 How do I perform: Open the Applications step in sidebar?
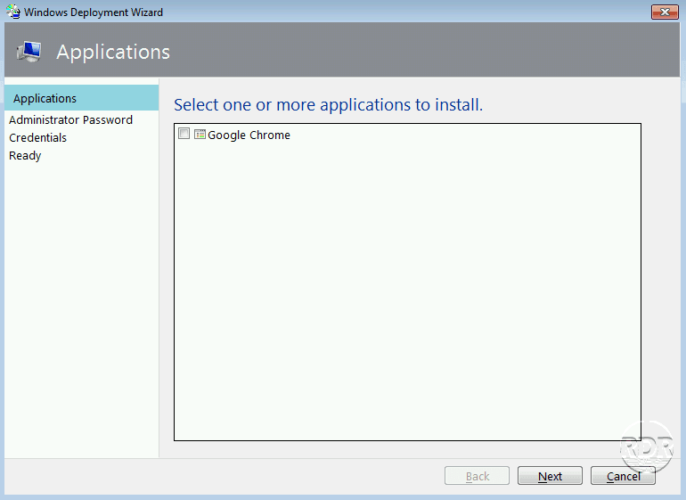tap(81, 98)
